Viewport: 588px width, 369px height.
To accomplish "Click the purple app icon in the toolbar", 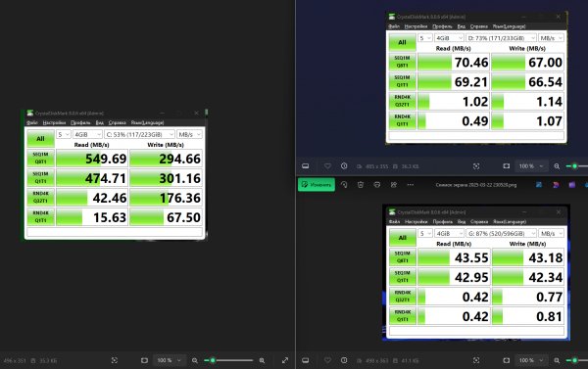I will pos(572,185).
